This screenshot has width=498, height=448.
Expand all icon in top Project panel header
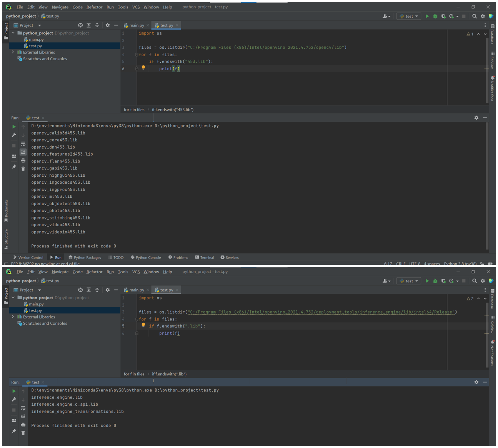pyautogui.click(x=89, y=25)
